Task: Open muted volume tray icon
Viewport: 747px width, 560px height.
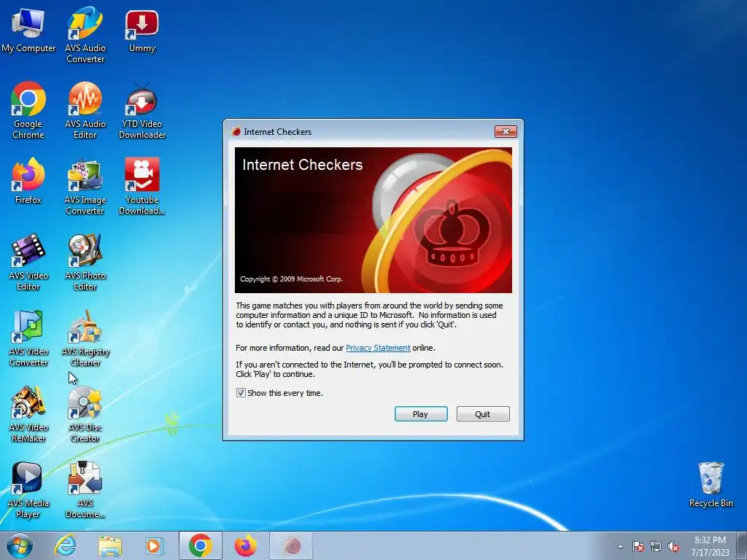Action: pyautogui.click(x=673, y=546)
